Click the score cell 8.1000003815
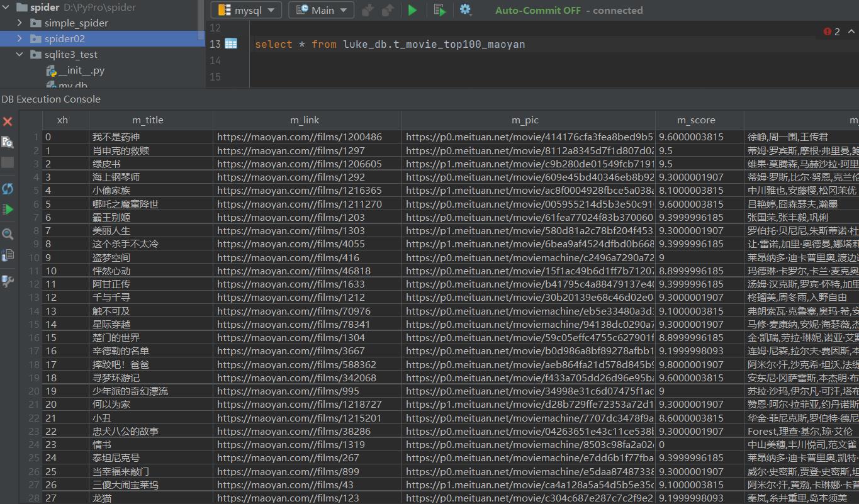Image resolution: width=859 pixels, height=504 pixels. click(x=700, y=190)
